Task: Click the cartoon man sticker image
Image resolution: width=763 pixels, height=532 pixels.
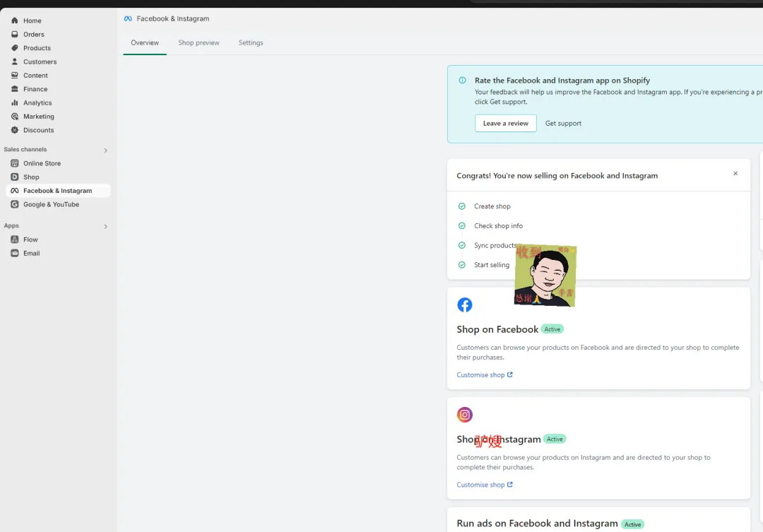Action: [545, 276]
